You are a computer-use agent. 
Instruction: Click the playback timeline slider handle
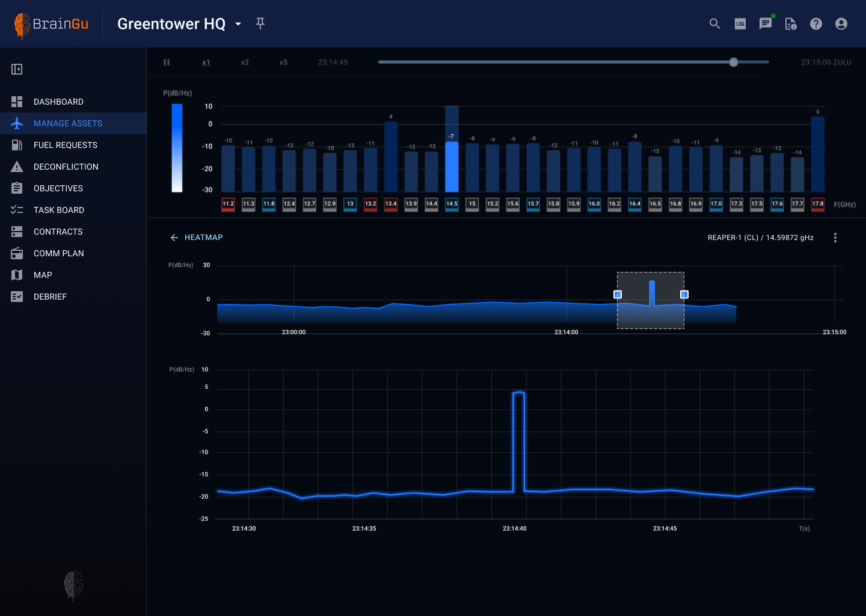[x=733, y=62]
